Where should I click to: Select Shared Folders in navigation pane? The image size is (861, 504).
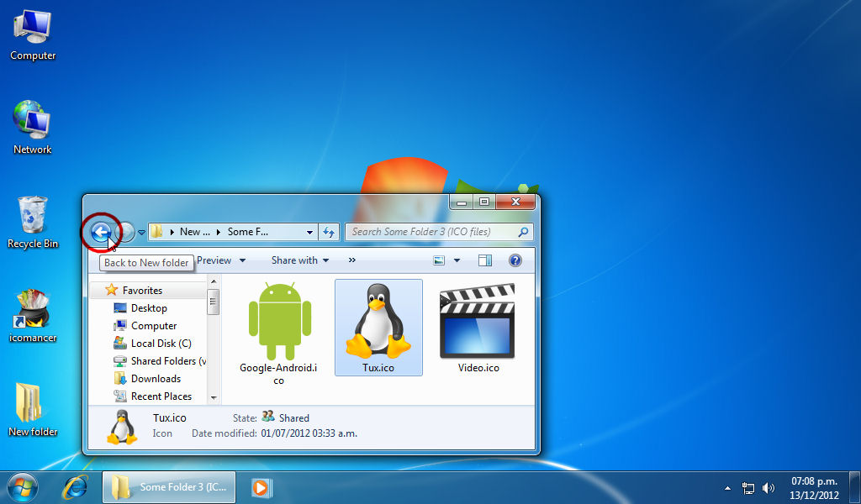pos(160,361)
